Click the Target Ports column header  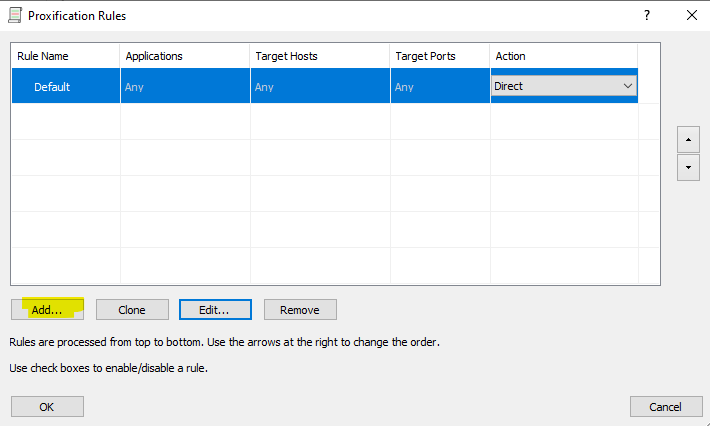coord(425,56)
